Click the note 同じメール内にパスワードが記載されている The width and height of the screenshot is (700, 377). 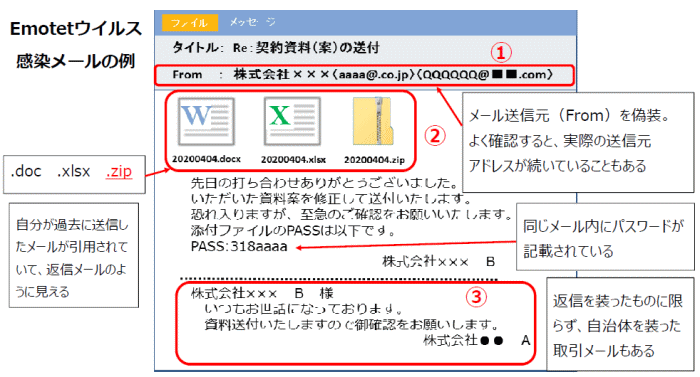[604, 239]
